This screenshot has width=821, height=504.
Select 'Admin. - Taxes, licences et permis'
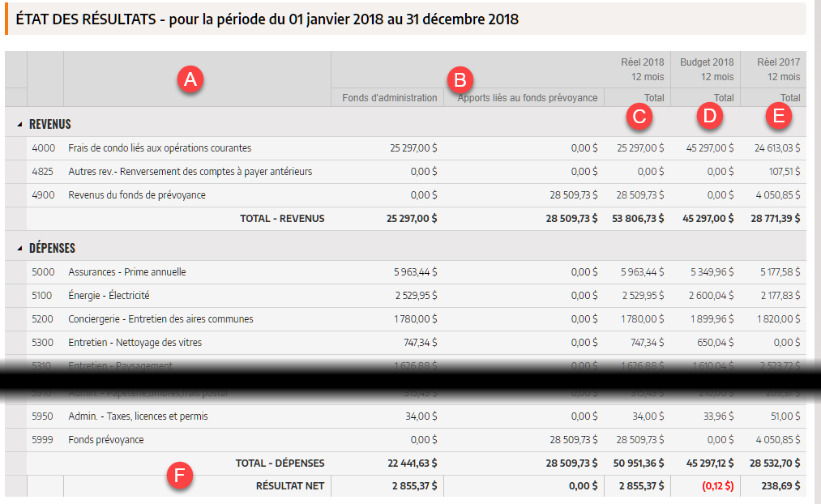pos(139,416)
